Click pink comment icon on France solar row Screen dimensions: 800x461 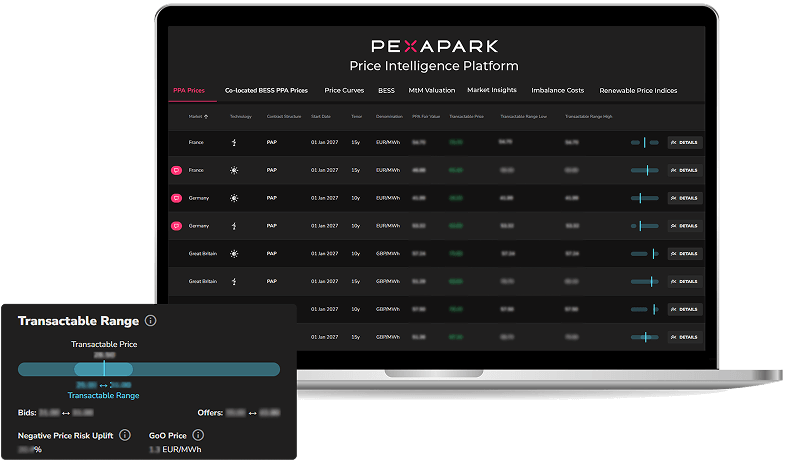pyautogui.click(x=177, y=171)
